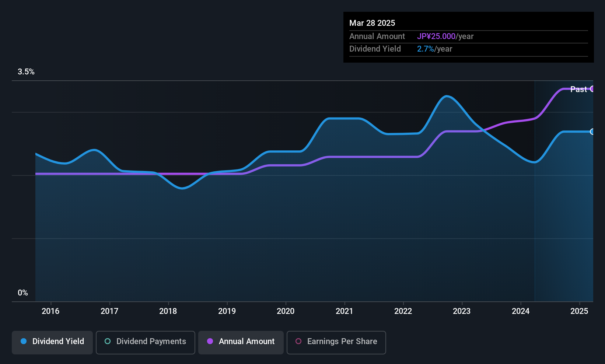Hide the Annual Amount series
Screen dimensions: 605x364
pyautogui.click(x=241, y=342)
